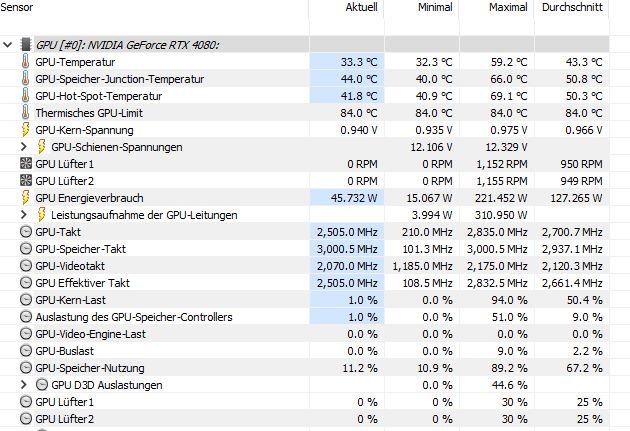
Task: Expand GPU D3D Auslastungen subgroup
Action: point(24,384)
